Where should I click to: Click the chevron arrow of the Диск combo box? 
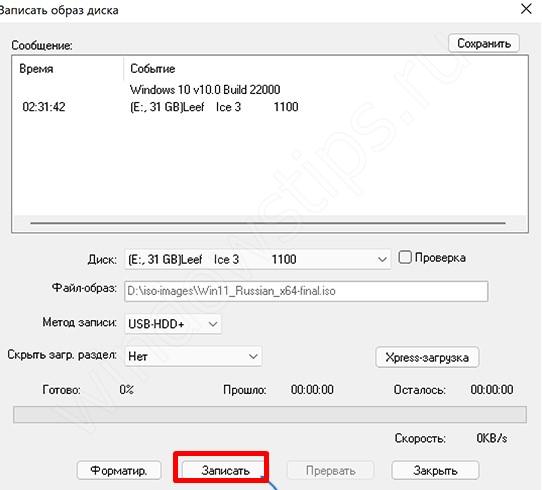(382, 259)
